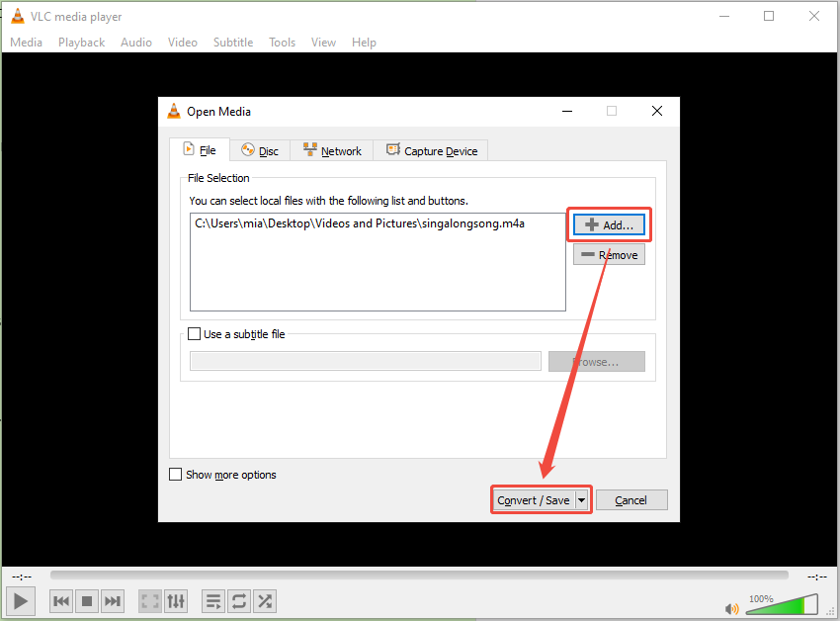
Task: Click the Add... button to add files
Action: pyautogui.click(x=609, y=225)
